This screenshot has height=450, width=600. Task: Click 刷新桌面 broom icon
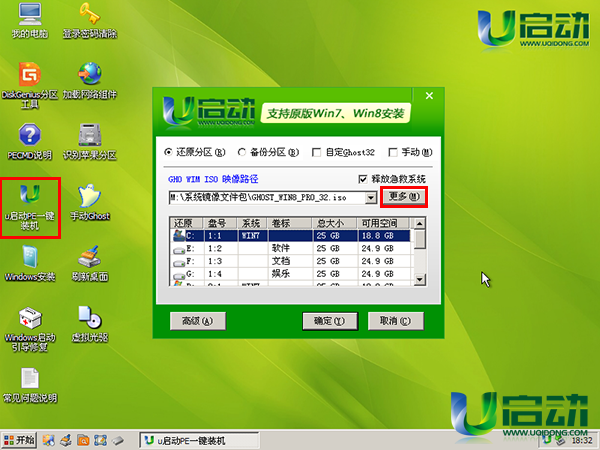point(90,263)
